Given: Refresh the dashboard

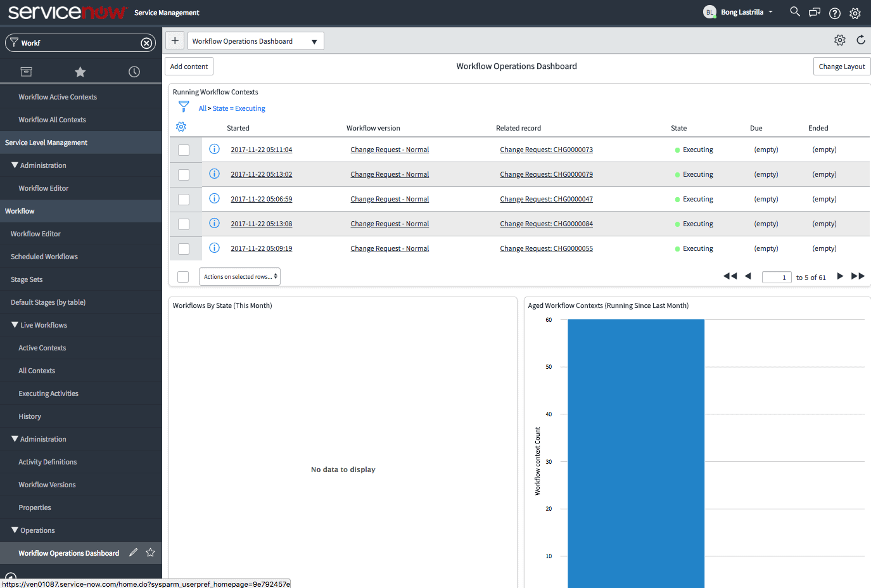Looking at the screenshot, I should pos(861,40).
